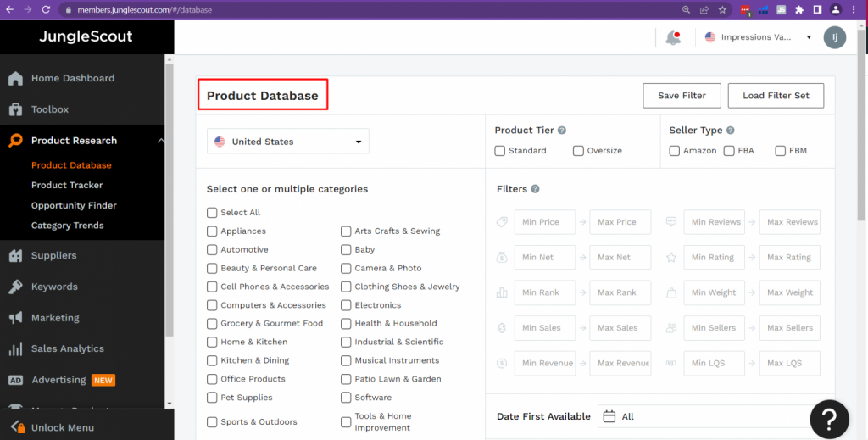
Task: Click the Toolbox sidebar icon
Action: [15, 109]
